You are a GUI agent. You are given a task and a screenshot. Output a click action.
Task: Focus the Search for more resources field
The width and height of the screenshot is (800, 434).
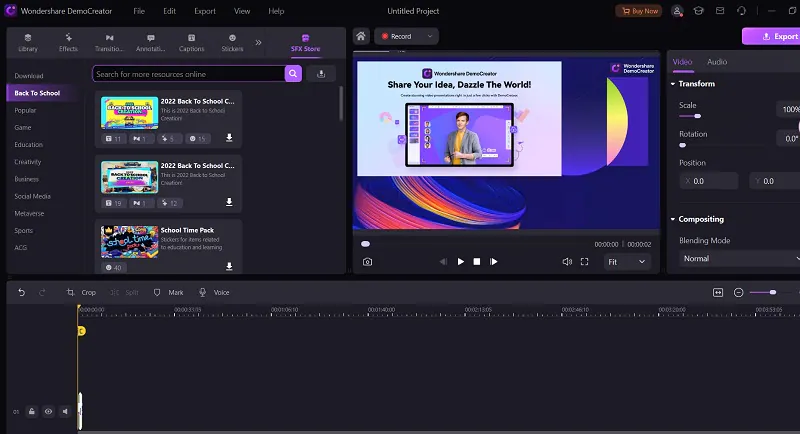point(188,74)
